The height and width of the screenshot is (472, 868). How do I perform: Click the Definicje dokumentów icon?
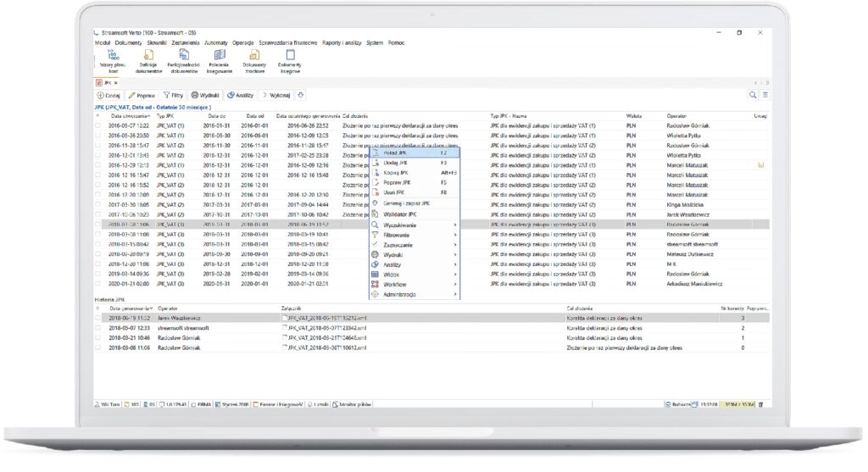coord(147,55)
